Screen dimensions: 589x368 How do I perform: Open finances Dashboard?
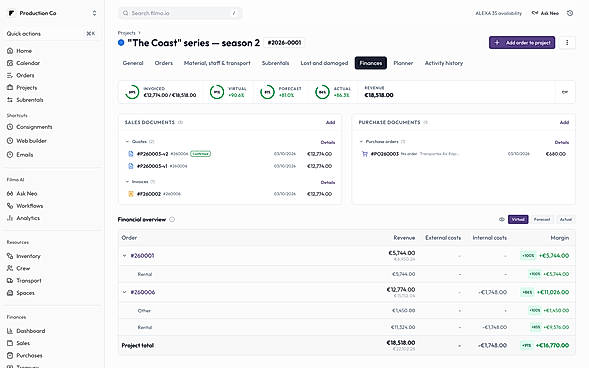(30, 331)
